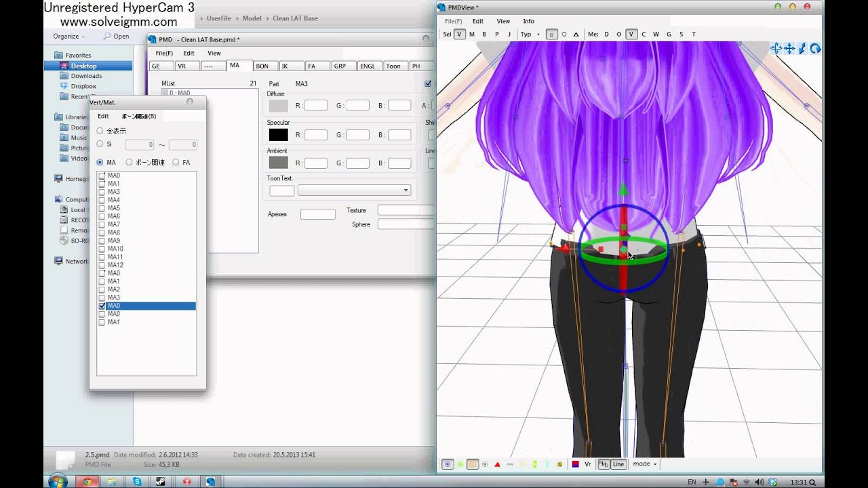The height and width of the screenshot is (488, 868).
Task: Select the MA radio button
Action: 100,163
